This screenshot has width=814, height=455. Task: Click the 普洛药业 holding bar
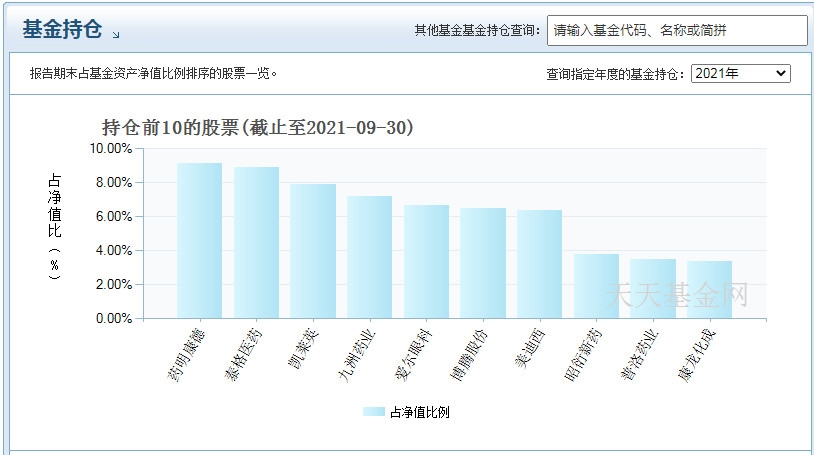click(x=652, y=289)
